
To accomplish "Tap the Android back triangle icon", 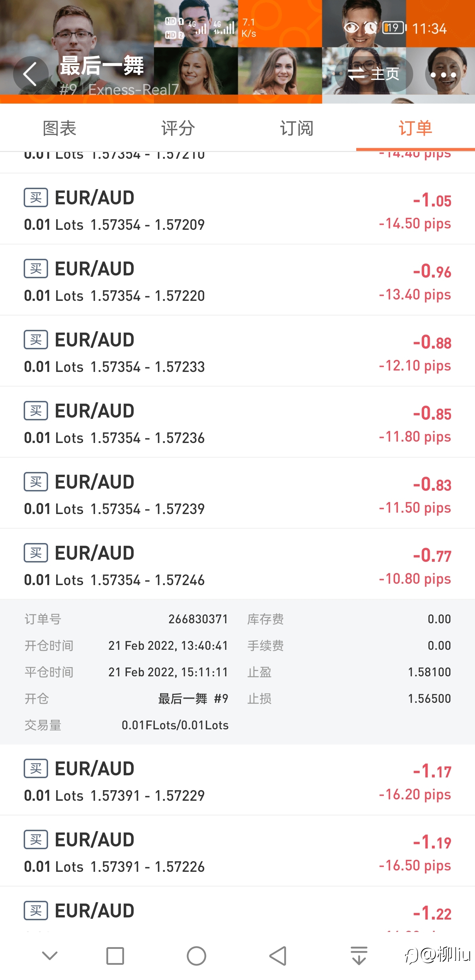I will point(278,955).
